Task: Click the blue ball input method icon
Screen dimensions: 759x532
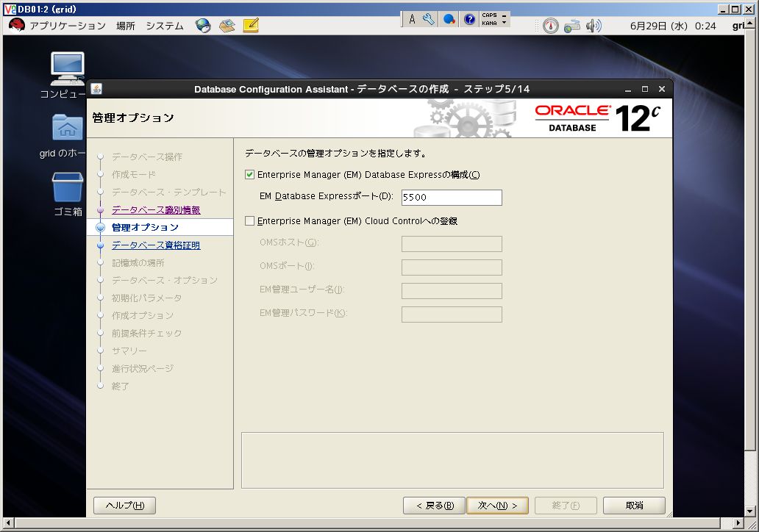Action: [449, 19]
